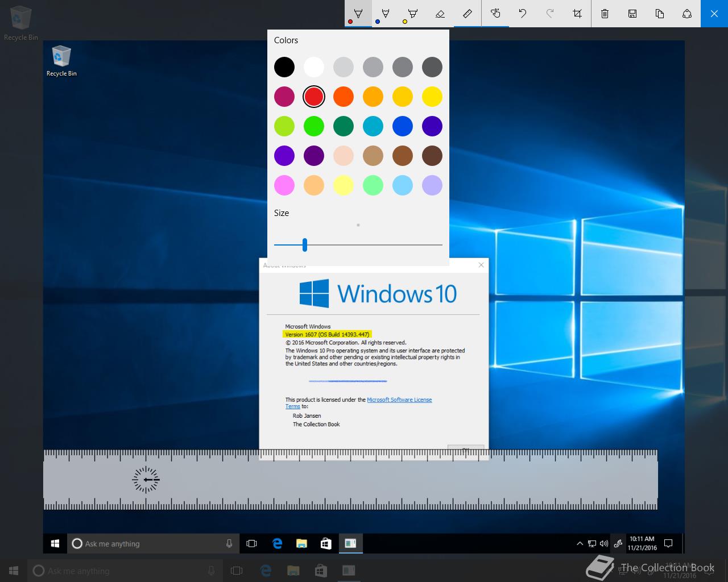Choose the lime green color swatch
Viewport: 728px width, 582px height.
[x=284, y=126]
